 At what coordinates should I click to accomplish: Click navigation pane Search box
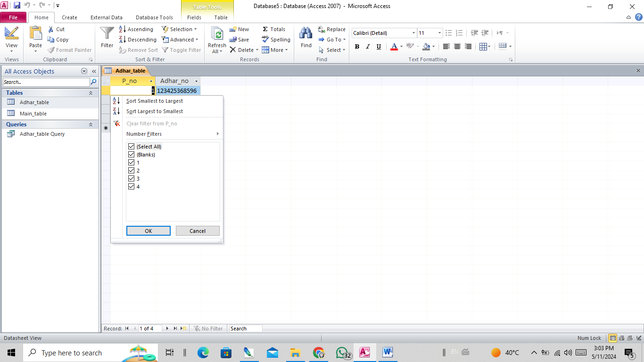46,82
